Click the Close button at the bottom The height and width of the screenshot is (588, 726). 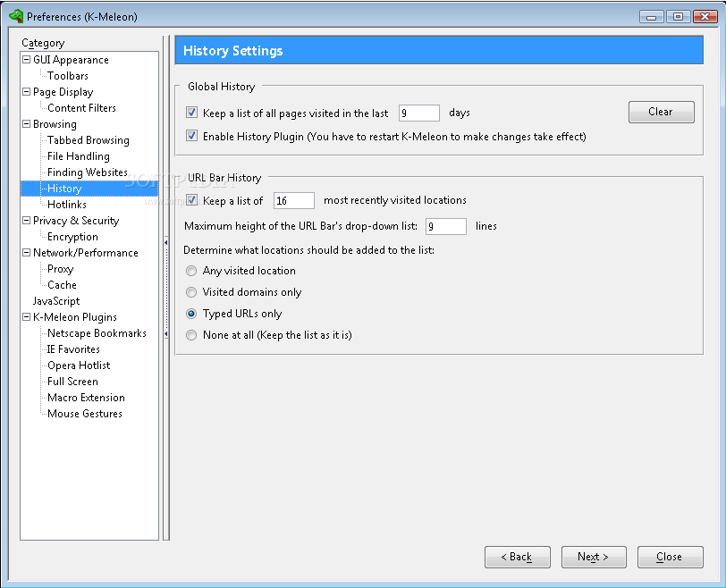click(670, 557)
